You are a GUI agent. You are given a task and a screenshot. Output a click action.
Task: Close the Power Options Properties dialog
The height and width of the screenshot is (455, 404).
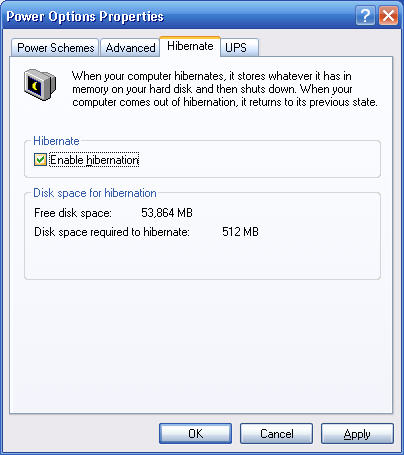pos(388,16)
